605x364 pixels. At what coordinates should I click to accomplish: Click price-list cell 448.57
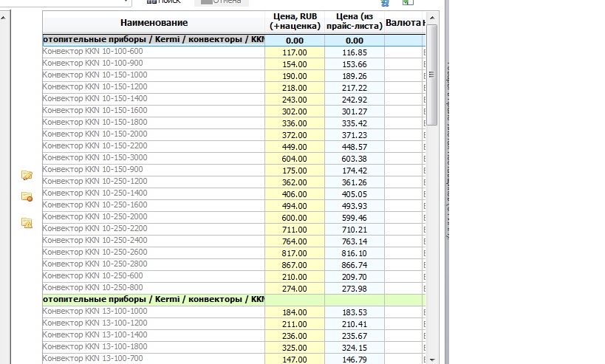tap(355, 147)
